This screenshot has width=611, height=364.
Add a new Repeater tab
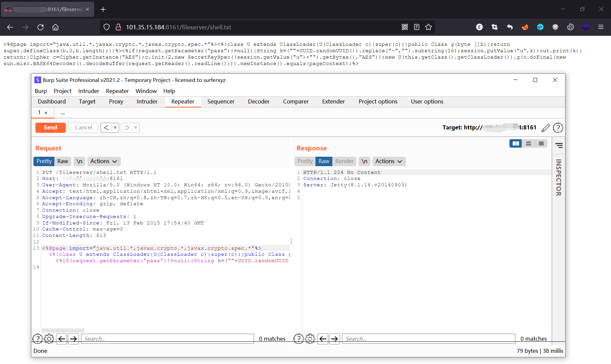click(x=63, y=113)
